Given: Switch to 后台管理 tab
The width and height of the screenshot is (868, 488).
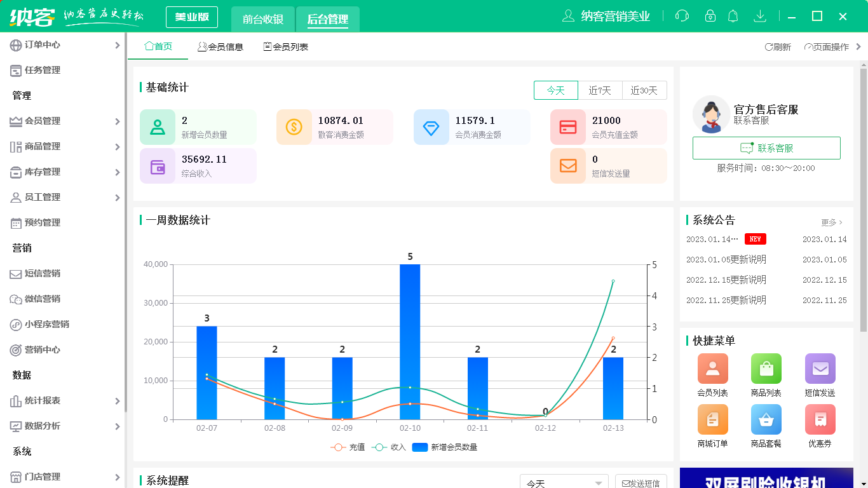Looking at the screenshot, I should [x=328, y=19].
